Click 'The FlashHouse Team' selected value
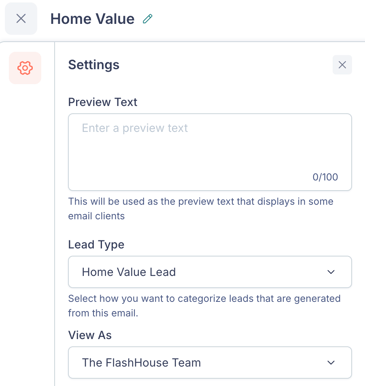The width and height of the screenshot is (365, 386). (142, 363)
